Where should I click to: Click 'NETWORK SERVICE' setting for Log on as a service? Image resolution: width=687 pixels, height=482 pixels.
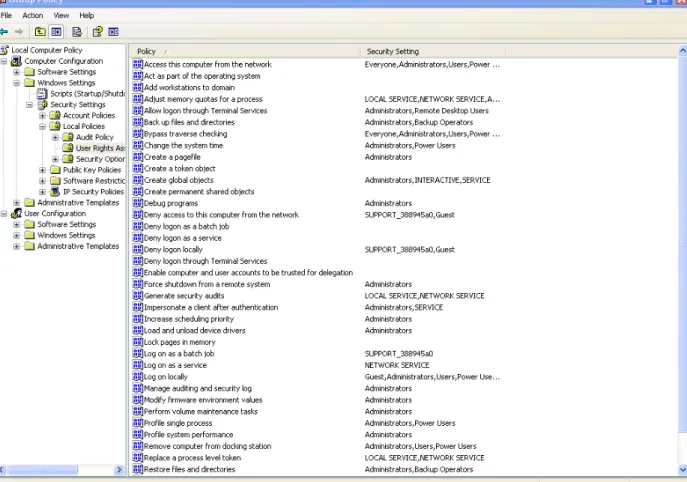397,365
